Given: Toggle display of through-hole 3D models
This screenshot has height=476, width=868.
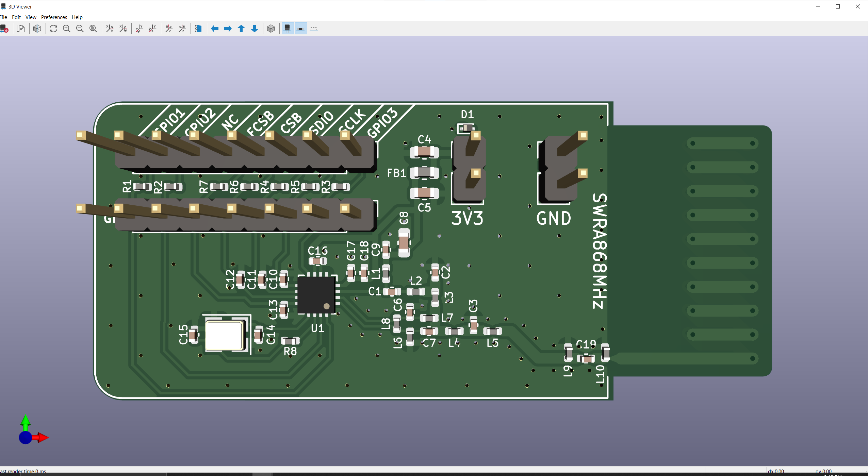Looking at the screenshot, I should (x=288, y=29).
